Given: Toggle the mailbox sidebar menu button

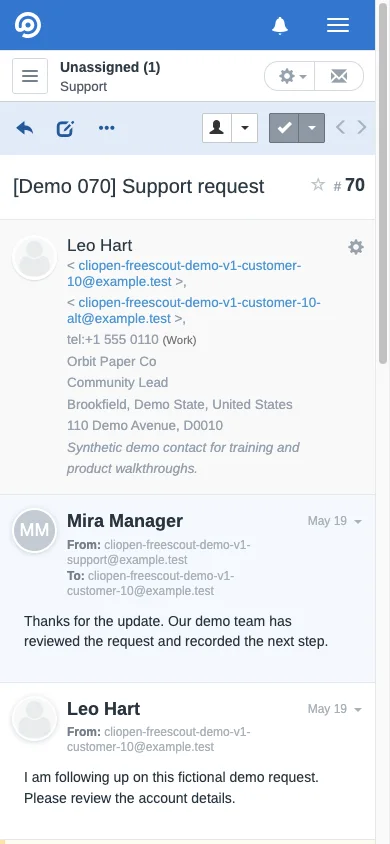Looking at the screenshot, I should pyautogui.click(x=30, y=76).
